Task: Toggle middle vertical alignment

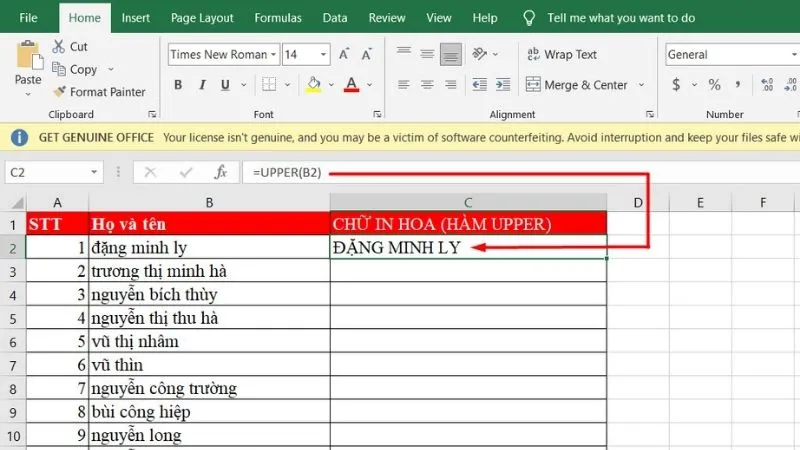Action: tap(427, 55)
